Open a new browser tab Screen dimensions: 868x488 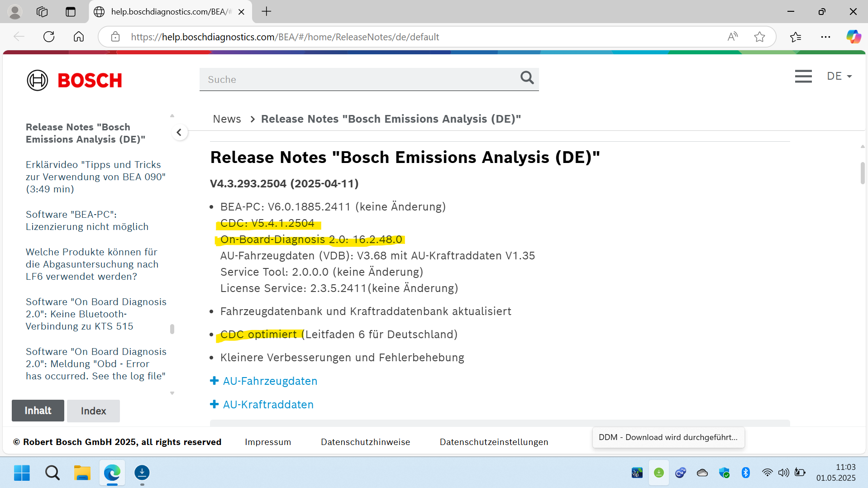click(x=267, y=12)
